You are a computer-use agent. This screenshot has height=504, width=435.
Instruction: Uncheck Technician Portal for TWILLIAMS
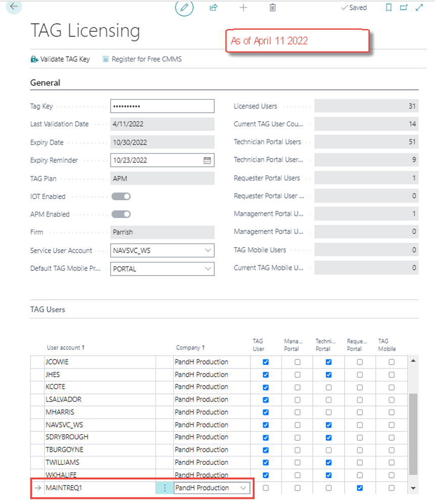point(329,463)
